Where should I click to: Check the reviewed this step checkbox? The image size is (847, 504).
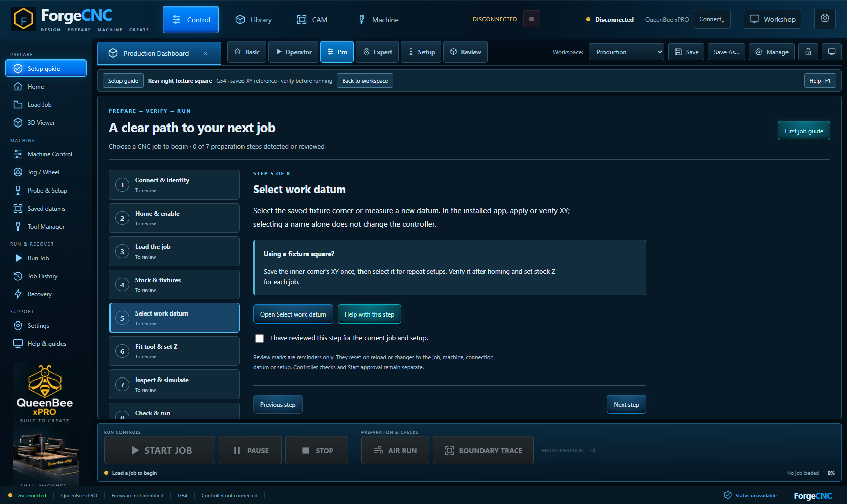click(x=259, y=338)
